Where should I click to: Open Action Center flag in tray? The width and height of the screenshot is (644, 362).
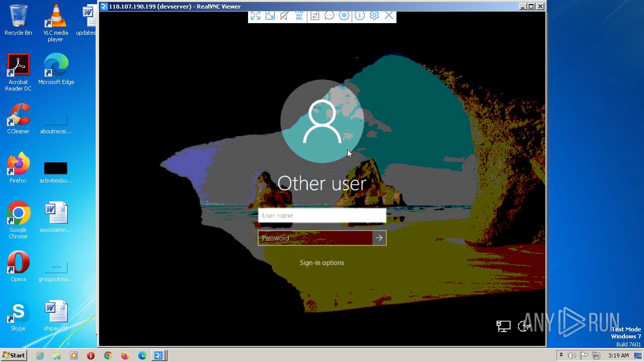click(584, 355)
